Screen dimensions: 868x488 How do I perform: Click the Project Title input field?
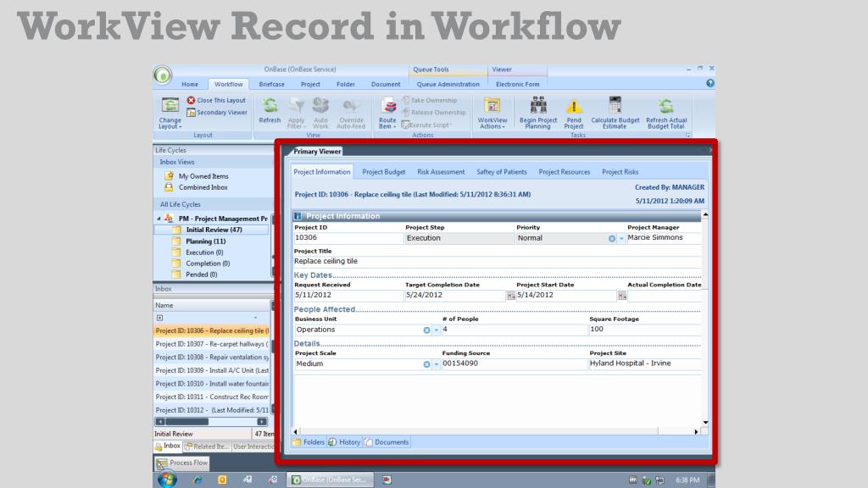(x=497, y=261)
